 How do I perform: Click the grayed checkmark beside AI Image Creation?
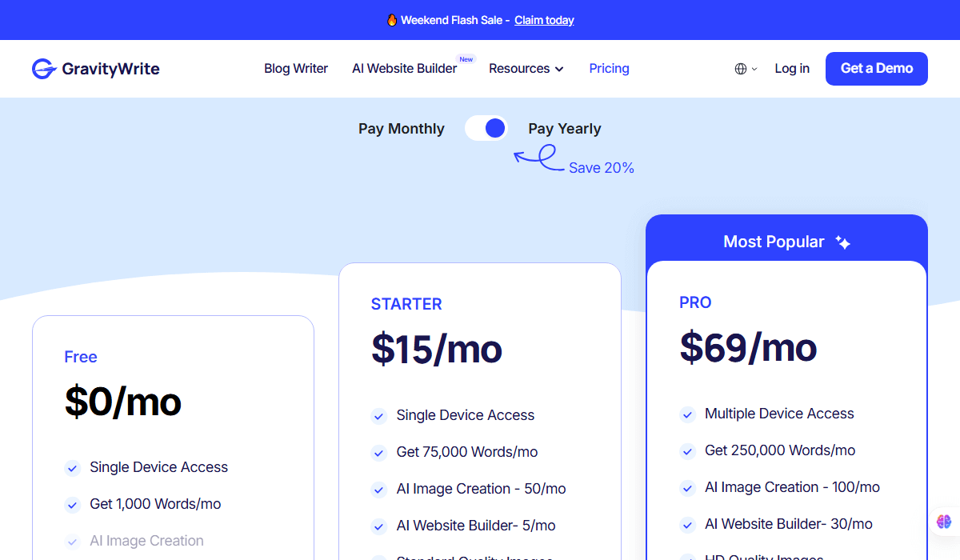click(x=72, y=541)
